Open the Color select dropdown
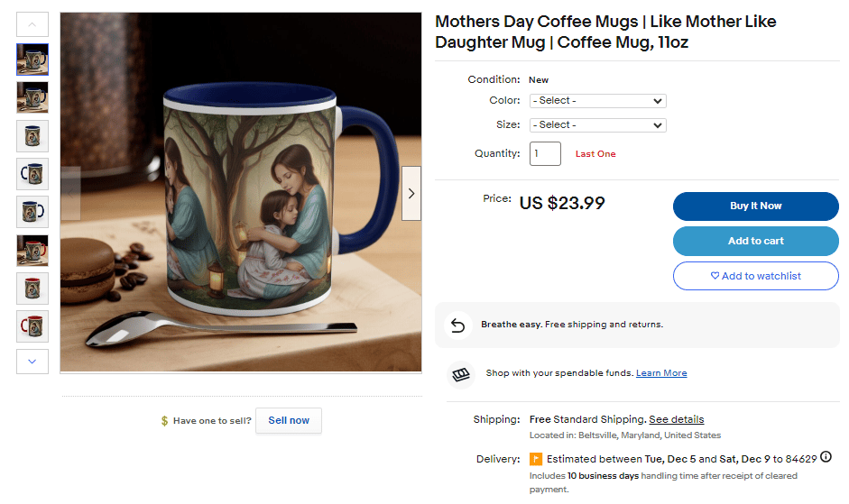 coord(597,101)
